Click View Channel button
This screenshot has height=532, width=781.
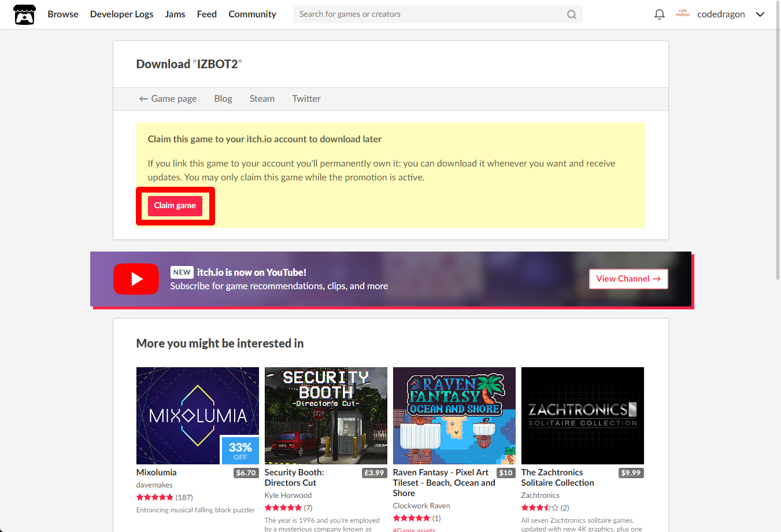[628, 279]
